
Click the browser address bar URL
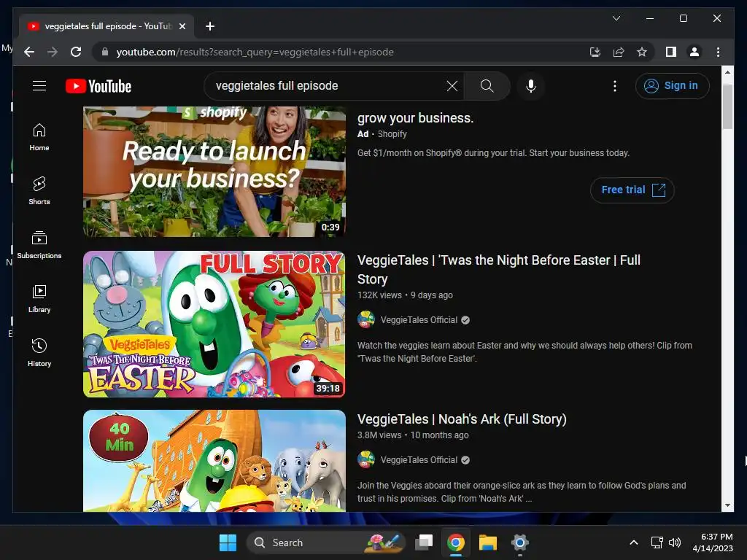click(x=255, y=52)
